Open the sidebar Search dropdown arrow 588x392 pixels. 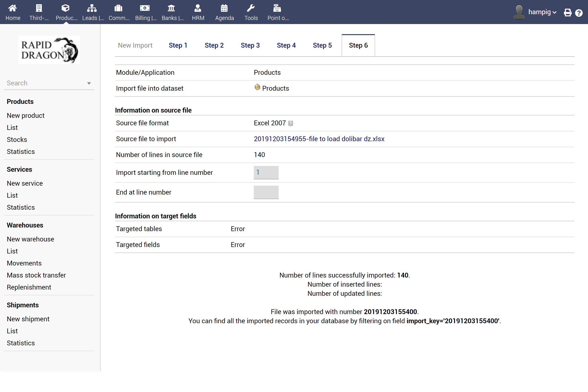click(x=89, y=83)
